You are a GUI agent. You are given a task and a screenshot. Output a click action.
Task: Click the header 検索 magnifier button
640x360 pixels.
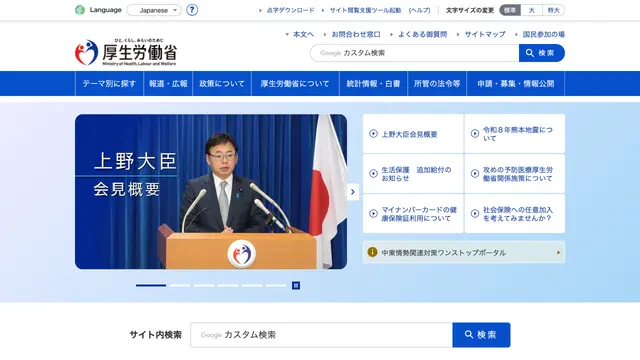coord(542,53)
